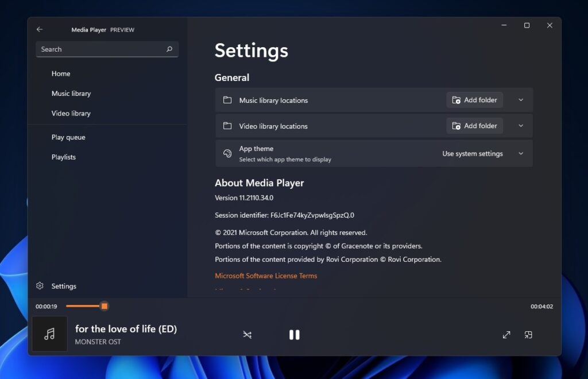Enter full screen playback view

pos(506,334)
